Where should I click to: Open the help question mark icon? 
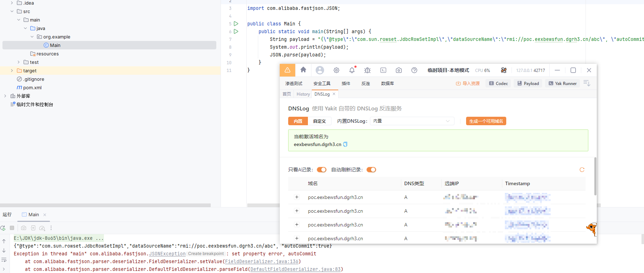414,70
